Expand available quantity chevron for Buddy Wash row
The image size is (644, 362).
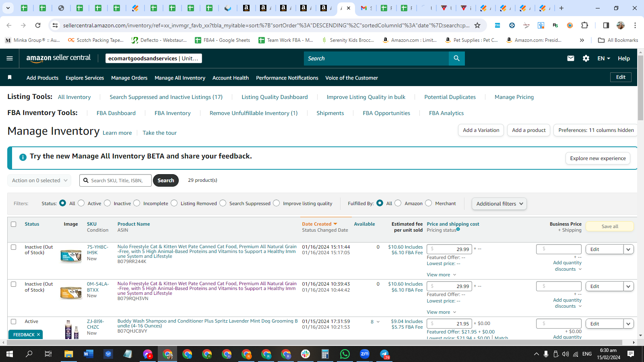(x=378, y=322)
